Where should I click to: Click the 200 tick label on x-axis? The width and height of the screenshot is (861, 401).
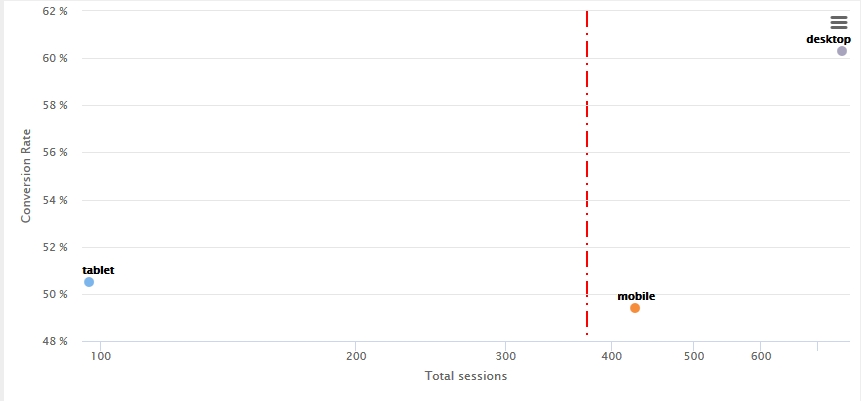pyautogui.click(x=356, y=357)
